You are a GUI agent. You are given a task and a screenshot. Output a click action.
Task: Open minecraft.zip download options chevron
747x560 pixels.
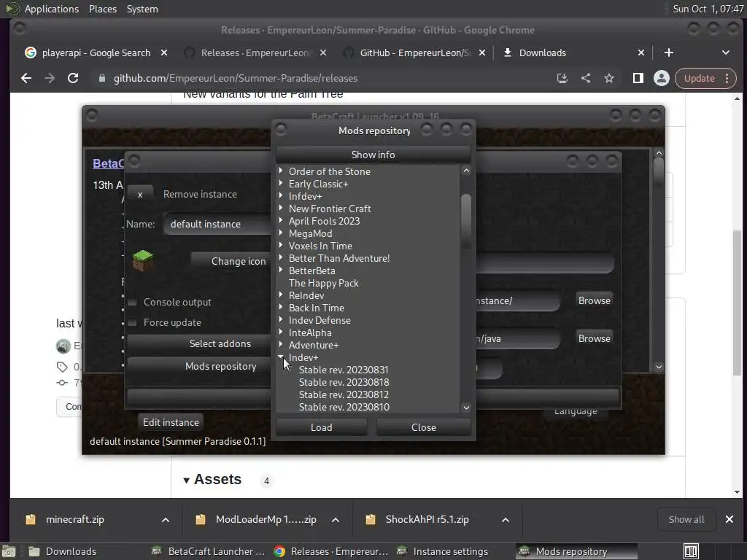pyautogui.click(x=166, y=519)
